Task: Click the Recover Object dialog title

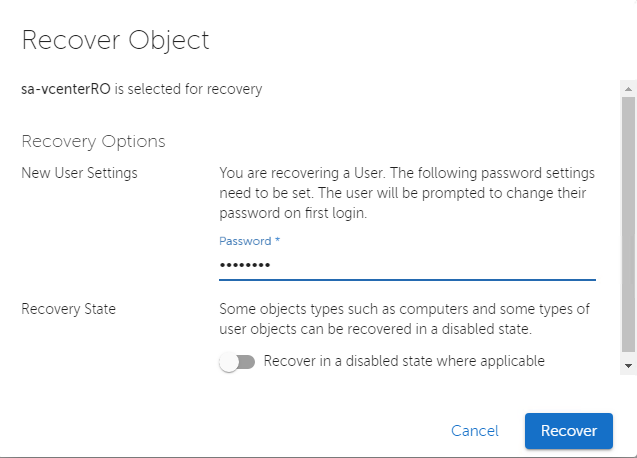Action: click(115, 41)
